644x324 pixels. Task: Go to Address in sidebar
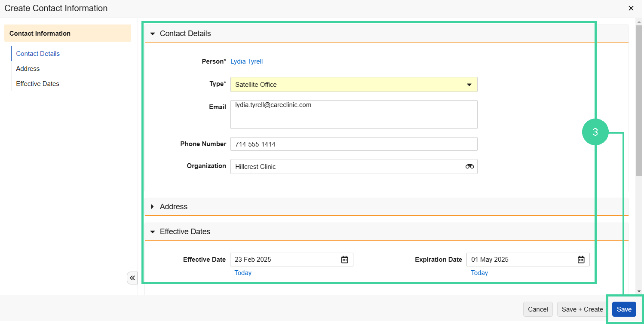(28, 69)
